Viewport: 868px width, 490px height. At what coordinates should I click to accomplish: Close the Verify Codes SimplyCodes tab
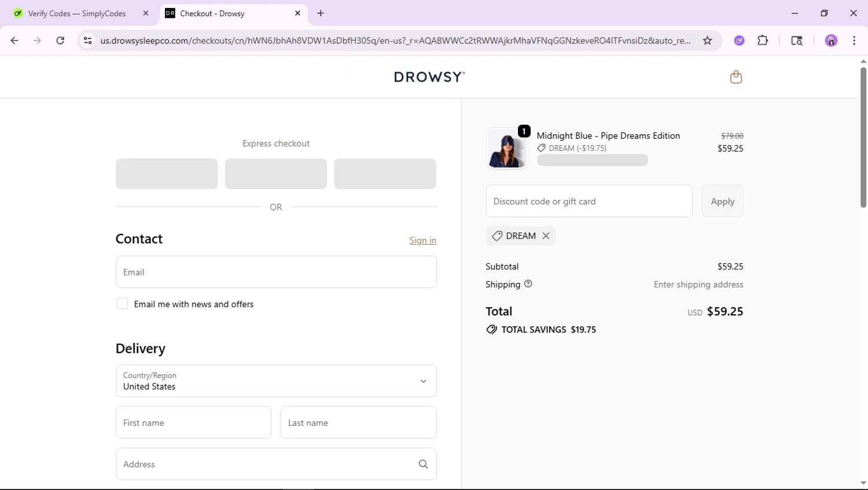pos(146,13)
